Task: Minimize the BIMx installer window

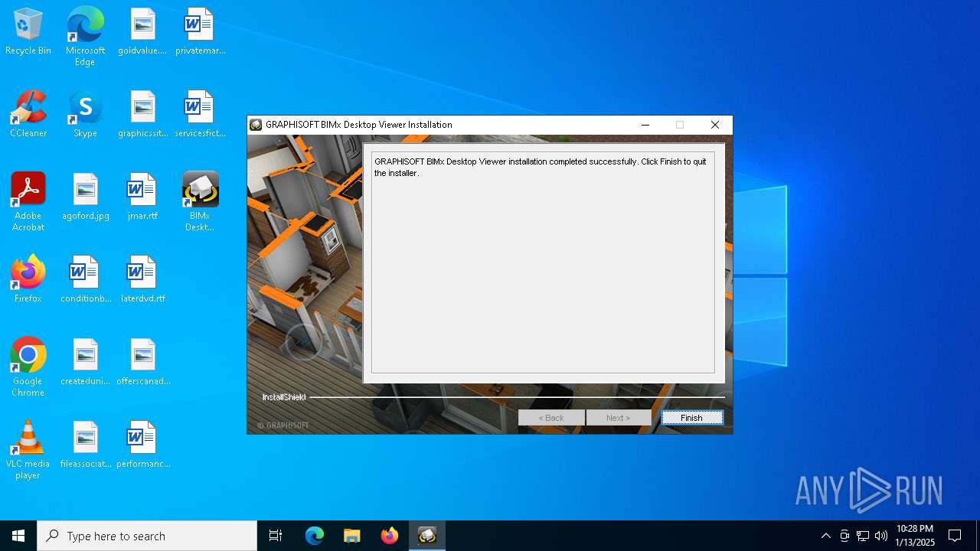Action: pyautogui.click(x=645, y=125)
